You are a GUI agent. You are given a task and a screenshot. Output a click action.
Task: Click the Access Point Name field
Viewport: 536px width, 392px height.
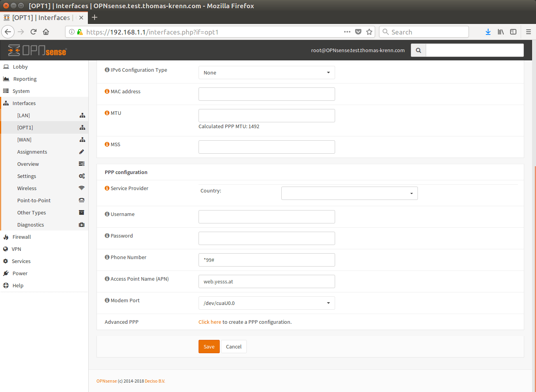point(266,281)
